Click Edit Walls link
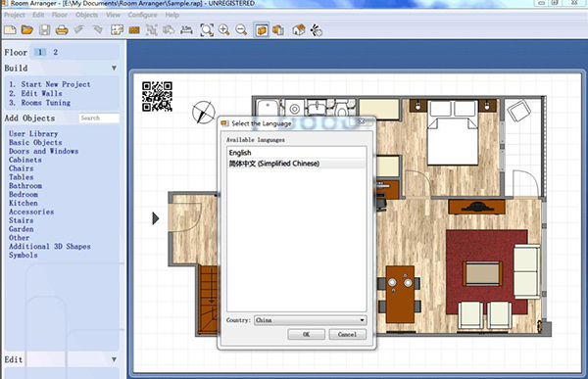 pos(41,93)
